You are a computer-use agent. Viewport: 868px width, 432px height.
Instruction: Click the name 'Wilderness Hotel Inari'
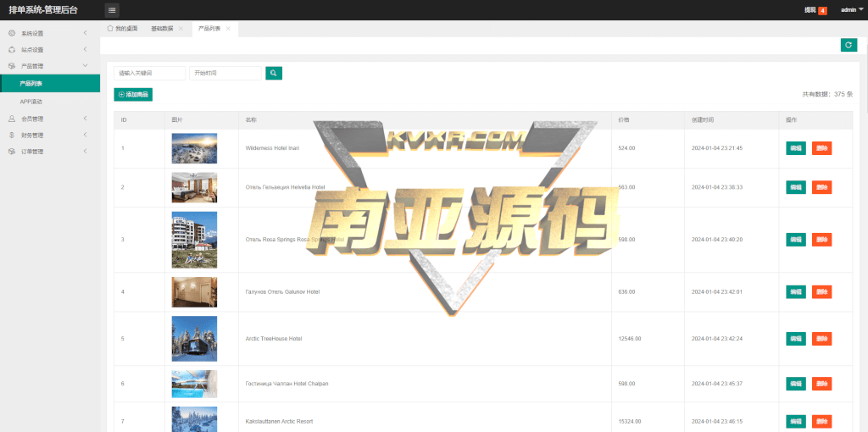coord(272,148)
